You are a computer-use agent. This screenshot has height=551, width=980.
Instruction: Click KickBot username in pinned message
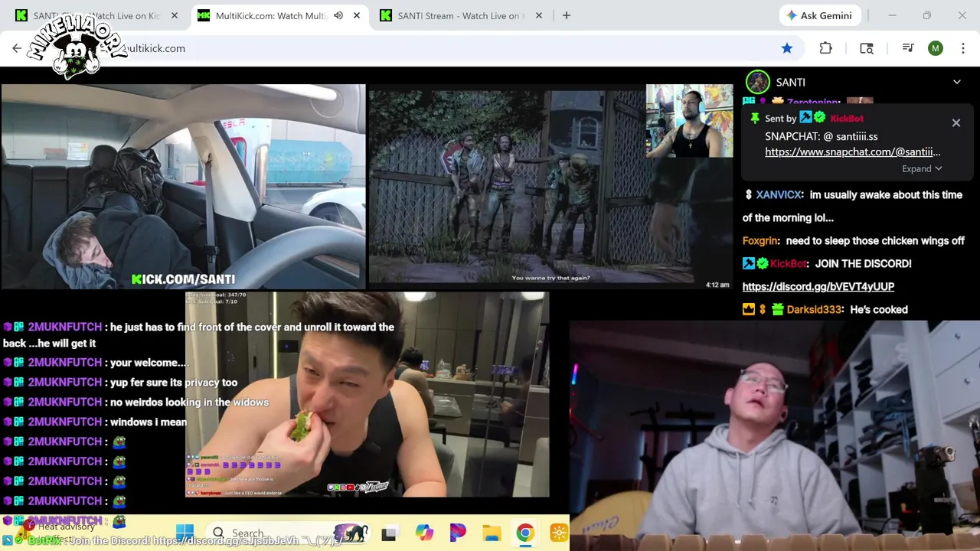click(x=847, y=118)
